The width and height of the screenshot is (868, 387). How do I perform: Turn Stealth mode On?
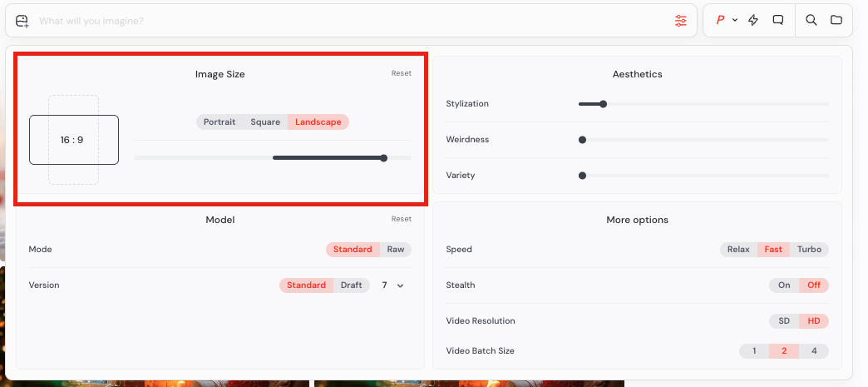[x=784, y=285]
